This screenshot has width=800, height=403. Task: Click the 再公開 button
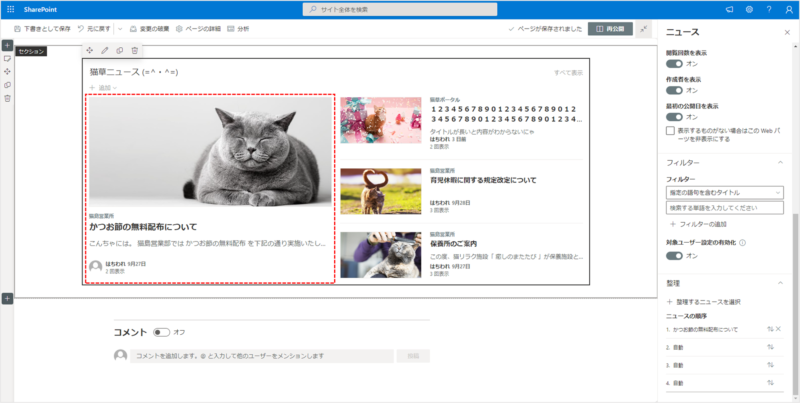coord(610,29)
